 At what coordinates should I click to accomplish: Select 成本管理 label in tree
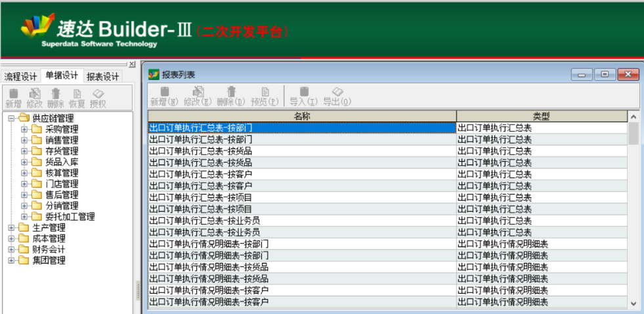pyautogui.click(x=49, y=238)
